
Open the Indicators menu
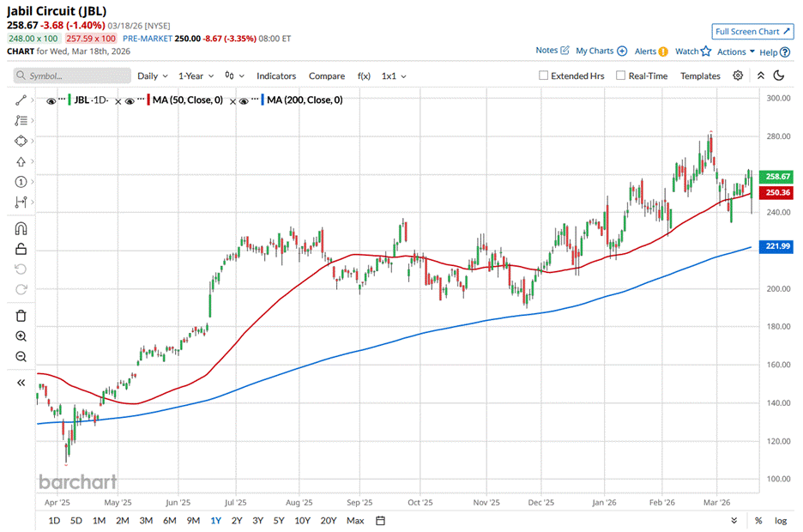[276, 76]
